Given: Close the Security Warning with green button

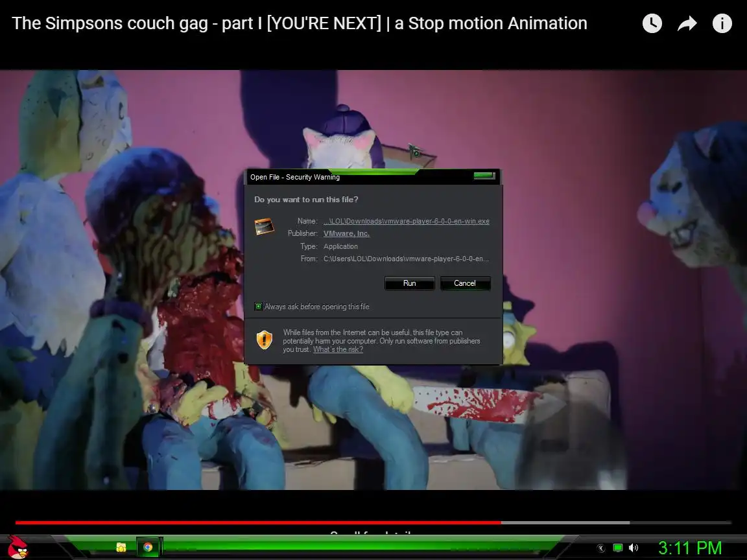Looking at the screenshot, I should tap(484, 176).
